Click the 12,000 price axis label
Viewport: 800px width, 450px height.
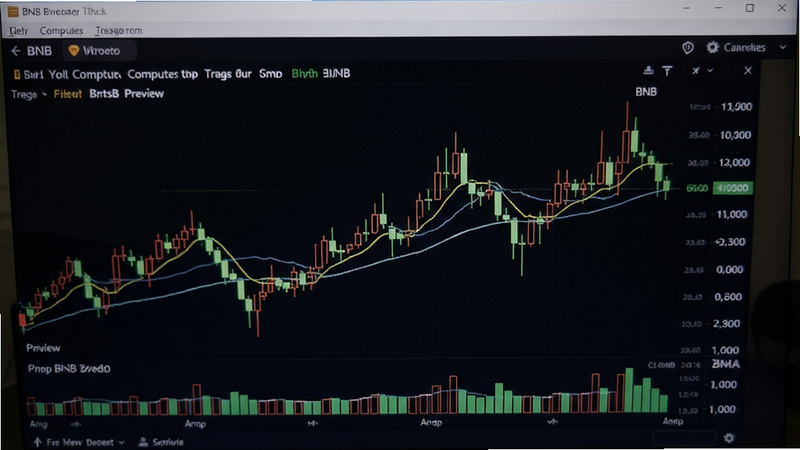[x=735, y=163]
